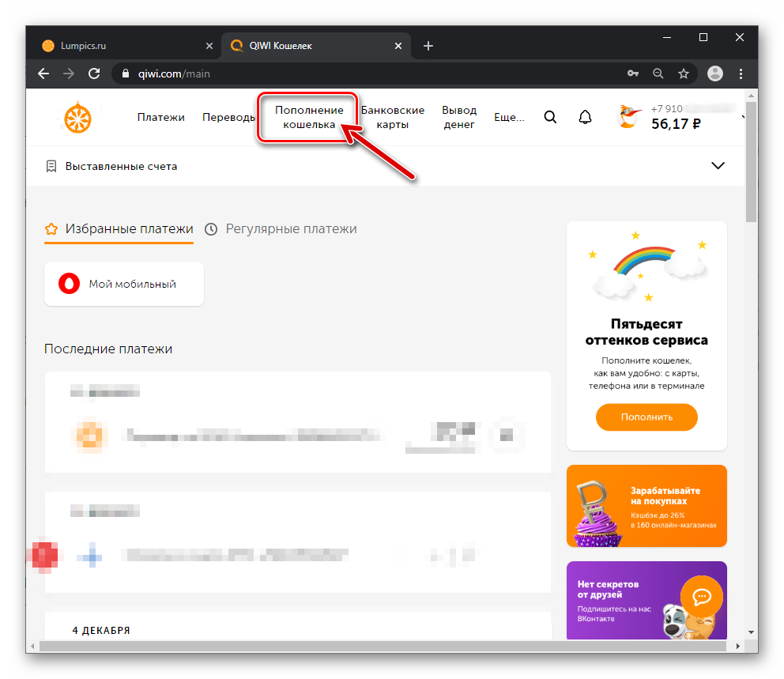Open Банковские карты section
The image size is (784, 679).
click(393, 118)
